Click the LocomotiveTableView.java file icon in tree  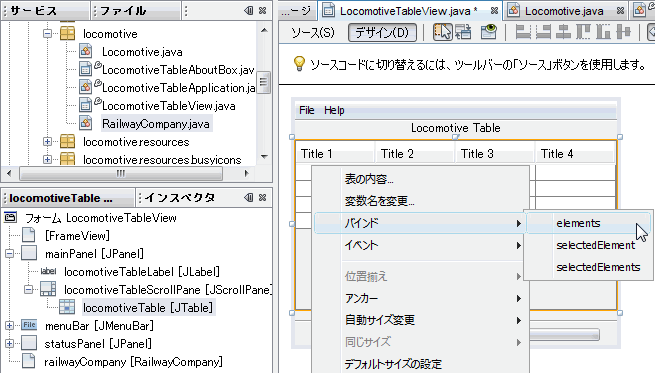85,105
